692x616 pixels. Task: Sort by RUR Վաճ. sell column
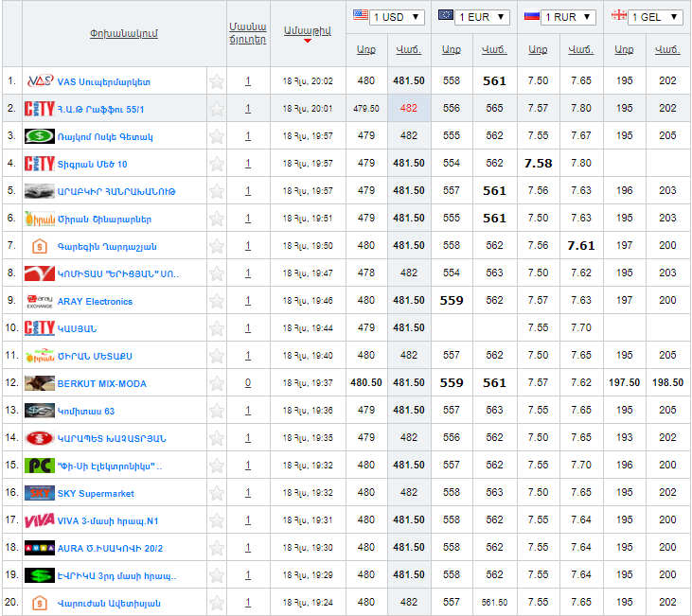tap(581, 50)
